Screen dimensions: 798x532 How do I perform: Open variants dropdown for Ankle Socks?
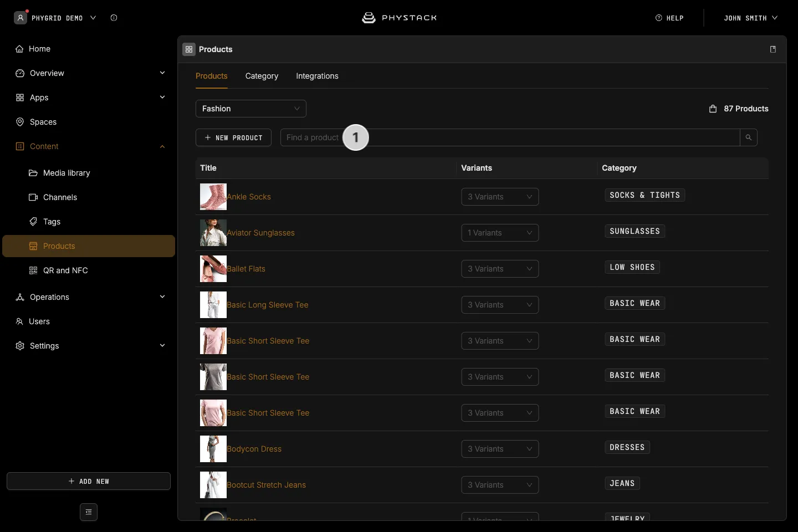click(500, 197)
